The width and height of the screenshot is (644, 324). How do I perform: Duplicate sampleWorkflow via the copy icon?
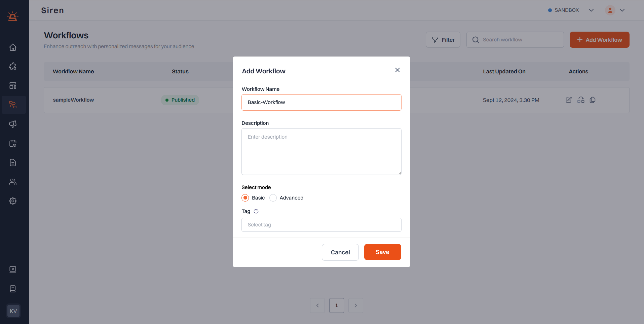click(x=593, y=100)
